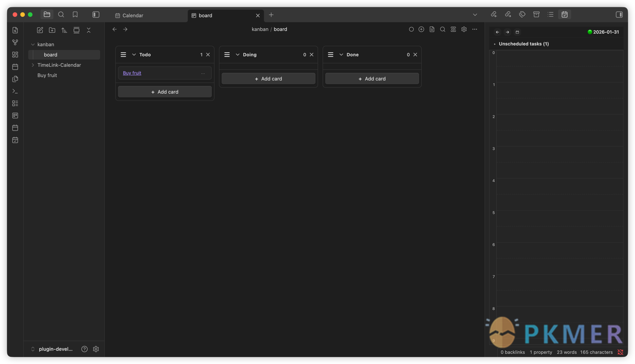Open Obsidian settings gear in footer
635x364 pixels.
point(96,349)
